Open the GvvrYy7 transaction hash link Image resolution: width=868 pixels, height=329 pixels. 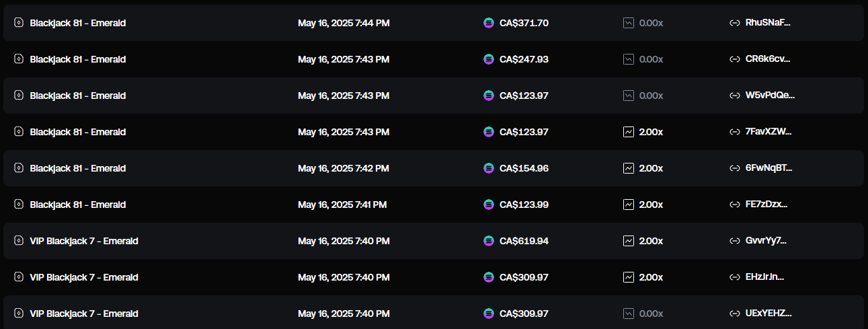(766, 241)
